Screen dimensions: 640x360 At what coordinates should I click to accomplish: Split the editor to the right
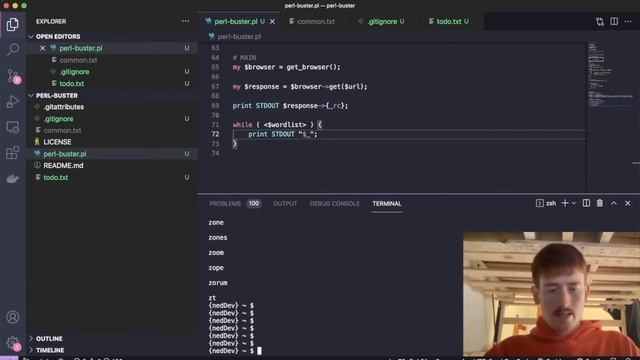coord(614,21)
